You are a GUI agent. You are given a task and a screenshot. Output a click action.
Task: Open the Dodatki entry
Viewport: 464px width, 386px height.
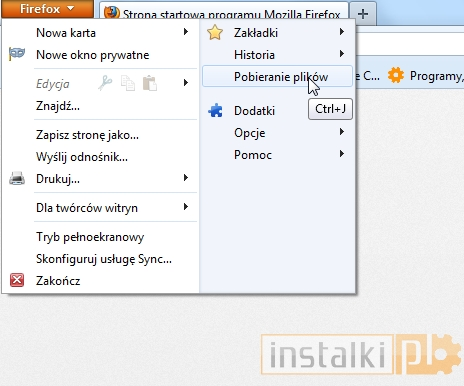(254, 111)
